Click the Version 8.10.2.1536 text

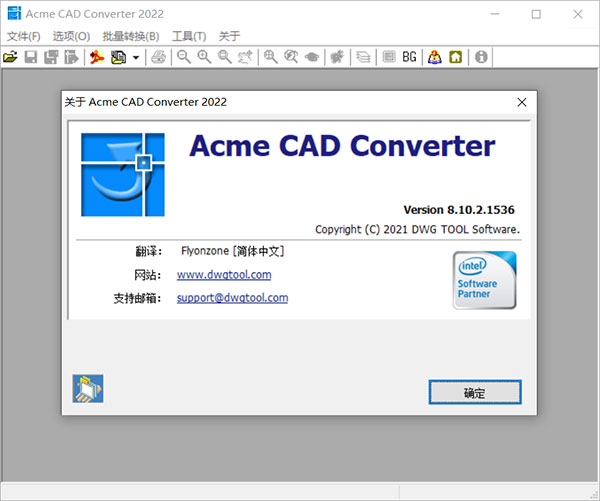click(459, 210)
